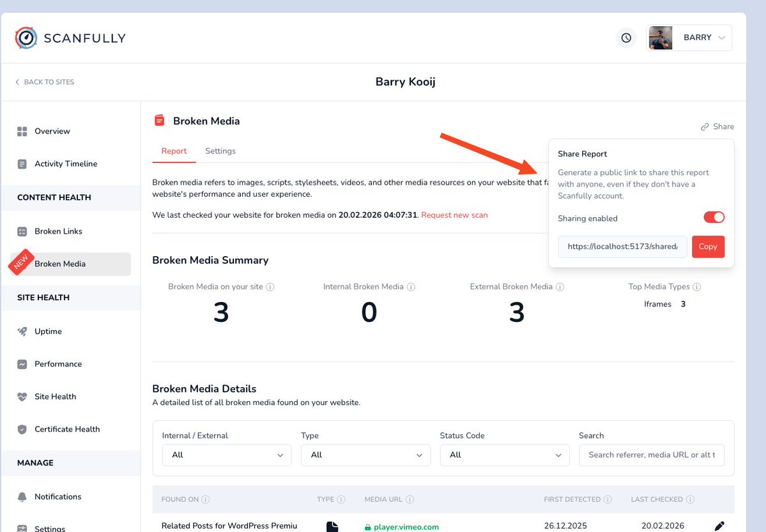Click the Activity Timeline document icon
The width and height of the screenshot is (766, 532).
(22, 164)
